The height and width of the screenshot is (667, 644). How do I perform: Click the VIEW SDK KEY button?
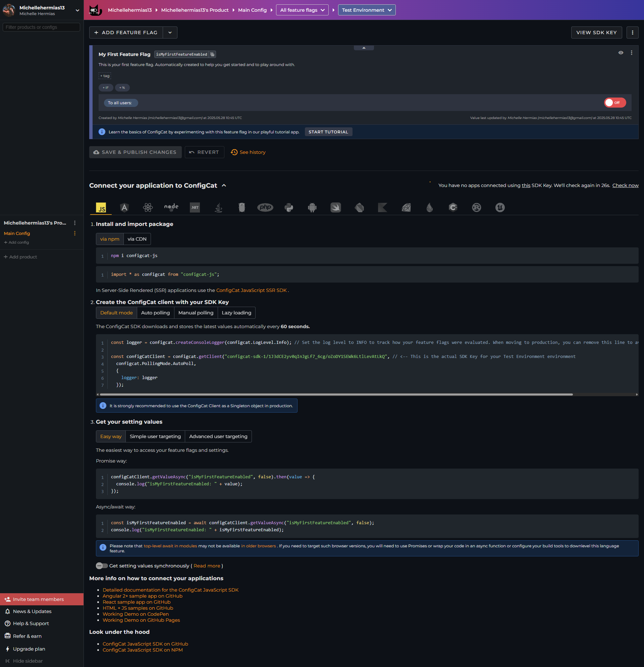tap(596, 32)
